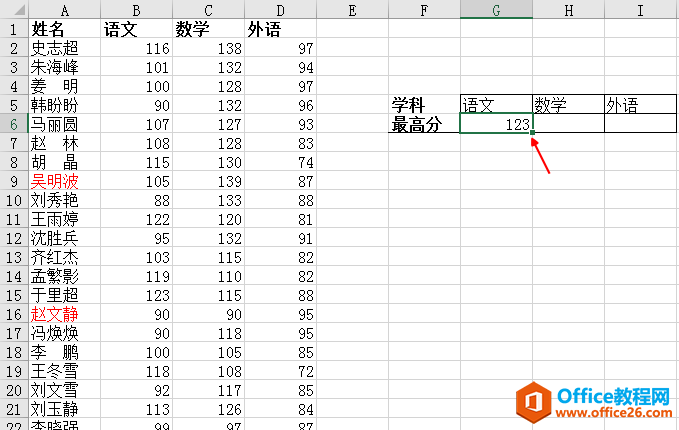Click the name 齐红杰

pos(54,257)
